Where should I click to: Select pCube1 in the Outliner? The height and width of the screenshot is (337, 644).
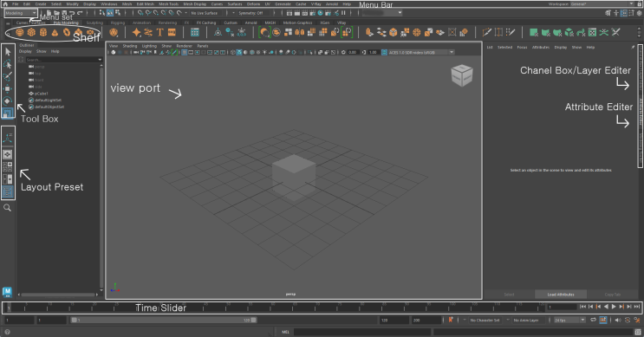click(x=41, y=94)
